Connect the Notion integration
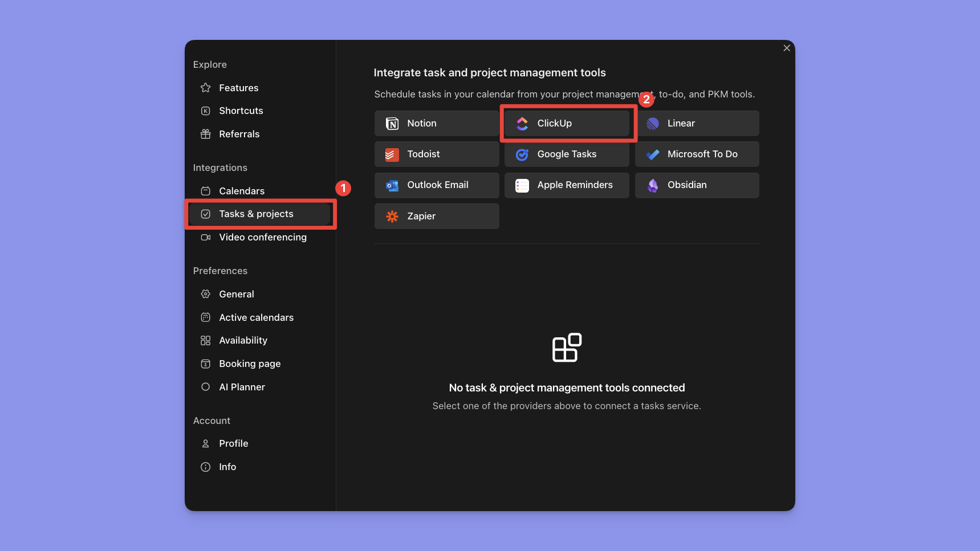 [437, 123]
